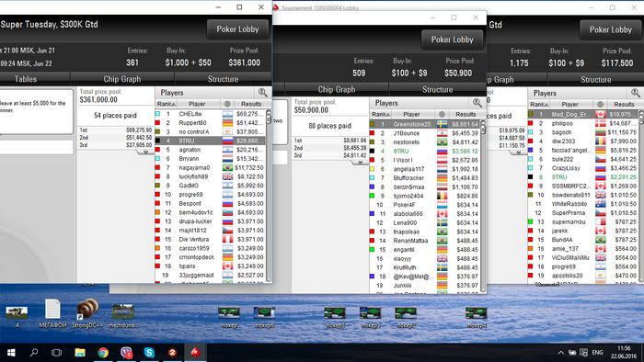Open Structure tab in 509-entries lobby
The image size is (644, 362).
(x=437, y=89)
